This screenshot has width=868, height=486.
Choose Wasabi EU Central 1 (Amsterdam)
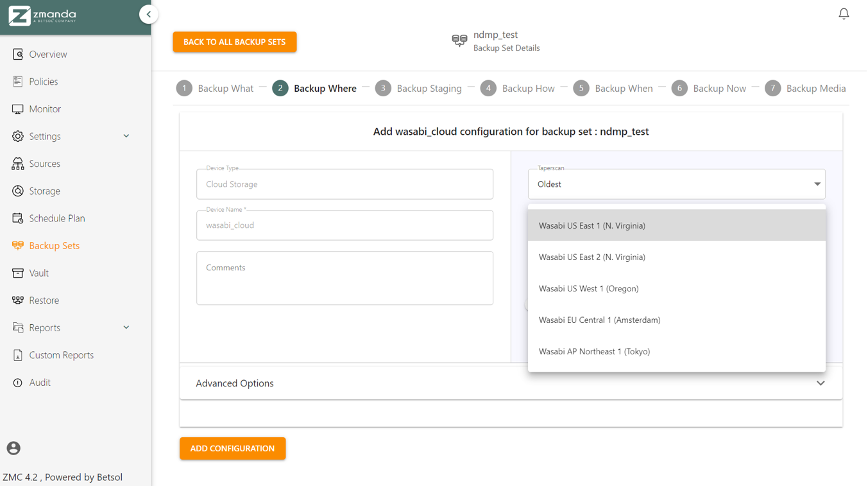(676, 320)
